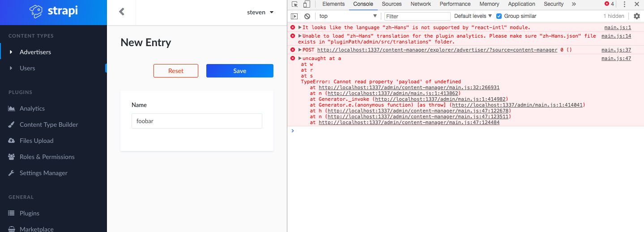The image size is (644, 232).
Task: Open main.js:1 source link
Action: [618, 28]
